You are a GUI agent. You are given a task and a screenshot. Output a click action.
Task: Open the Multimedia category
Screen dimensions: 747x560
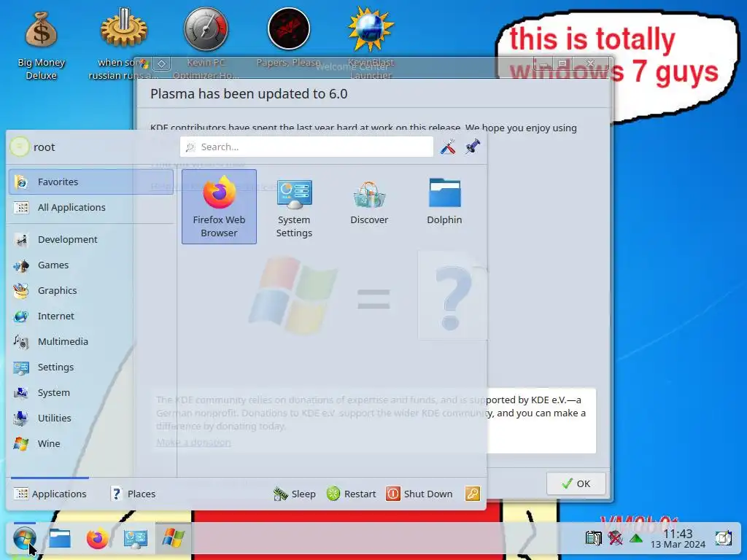point(91,341)
